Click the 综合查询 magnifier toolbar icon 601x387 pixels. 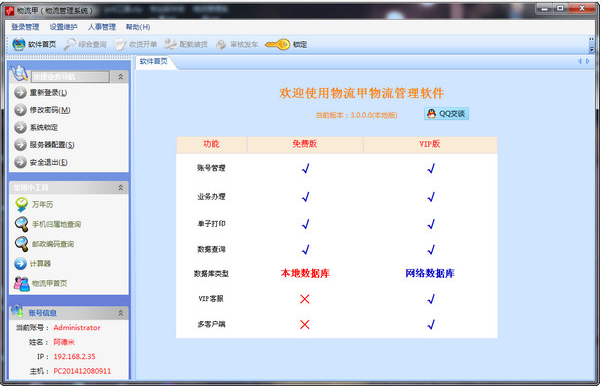point(69,44)
